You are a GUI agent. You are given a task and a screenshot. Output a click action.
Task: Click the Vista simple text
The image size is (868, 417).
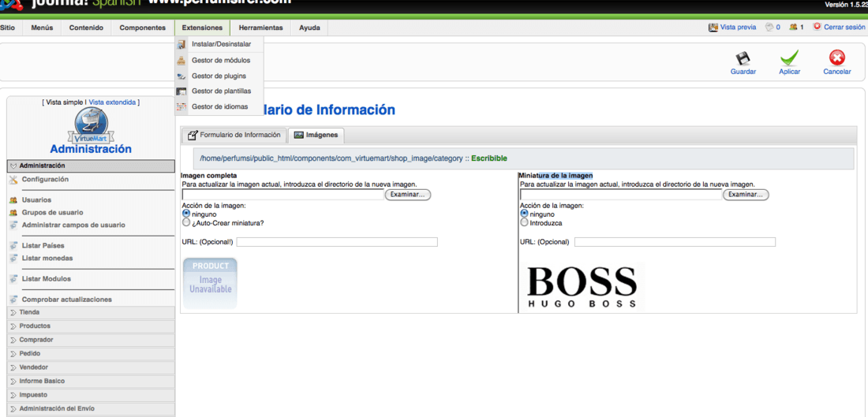point(64,102)
